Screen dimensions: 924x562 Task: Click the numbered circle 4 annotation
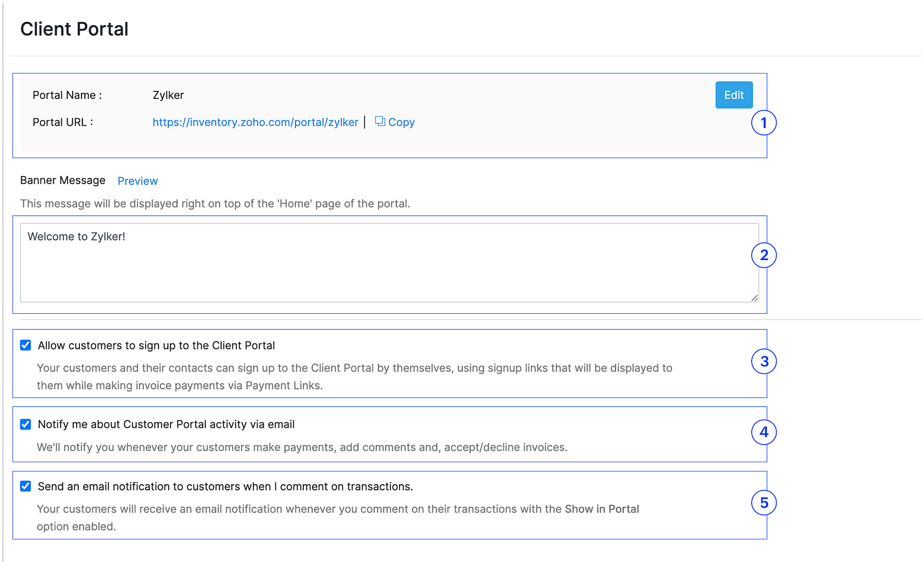tap(764, 432)
